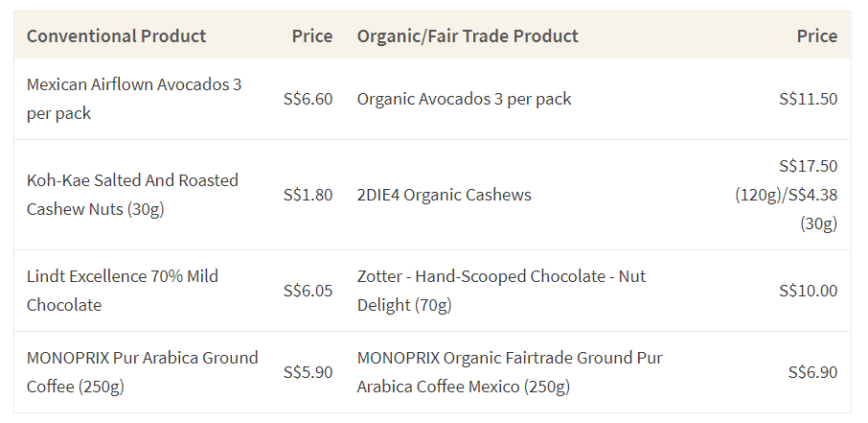868x423 pixels.
Task: Click the first Price column header
Action: (312, 35)
